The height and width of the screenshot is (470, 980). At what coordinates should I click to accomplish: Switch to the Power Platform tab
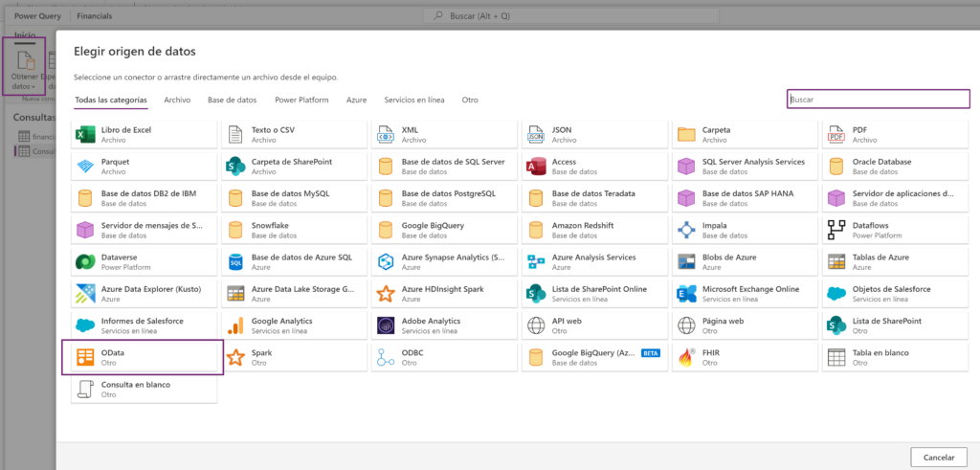click(x=301, y=100)
